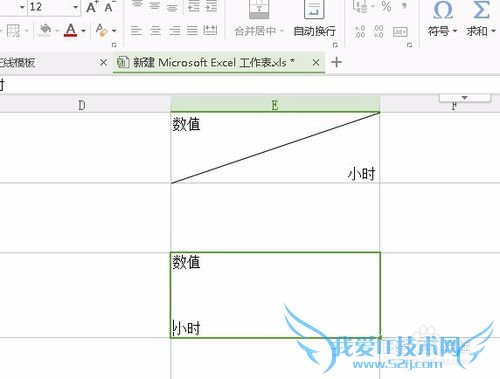Apply the thousands comma separator style
500x379 pixels.
pos(404,6)
